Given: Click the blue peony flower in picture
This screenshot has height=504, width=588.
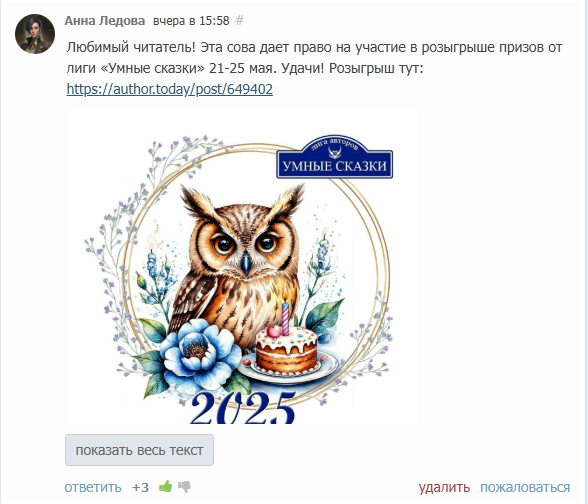Looking at the screenshot, I should 199,352.
